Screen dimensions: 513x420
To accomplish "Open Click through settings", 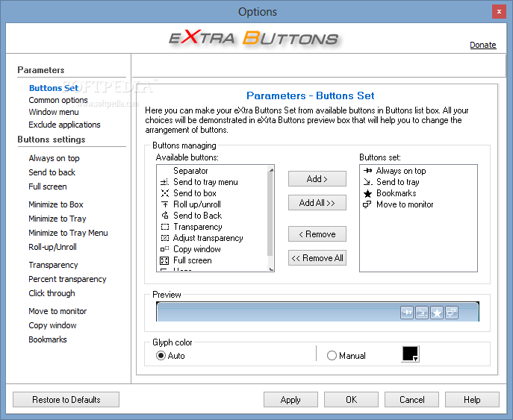I will tap(52, 293).
